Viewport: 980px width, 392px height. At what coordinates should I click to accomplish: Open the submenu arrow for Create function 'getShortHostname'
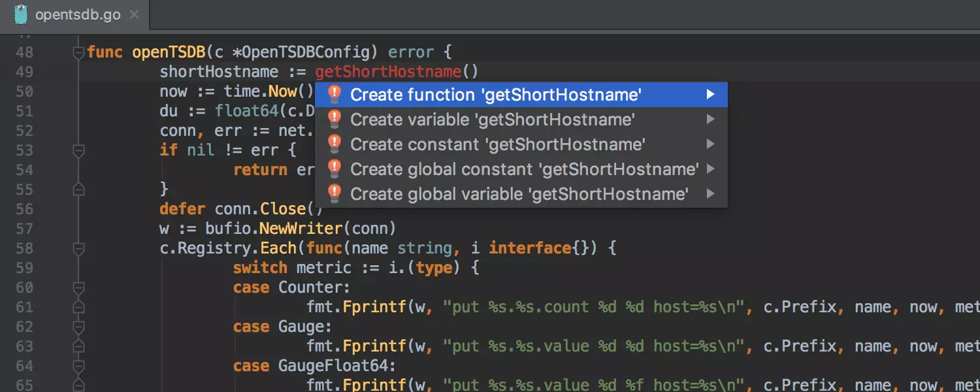coord(710,95)
